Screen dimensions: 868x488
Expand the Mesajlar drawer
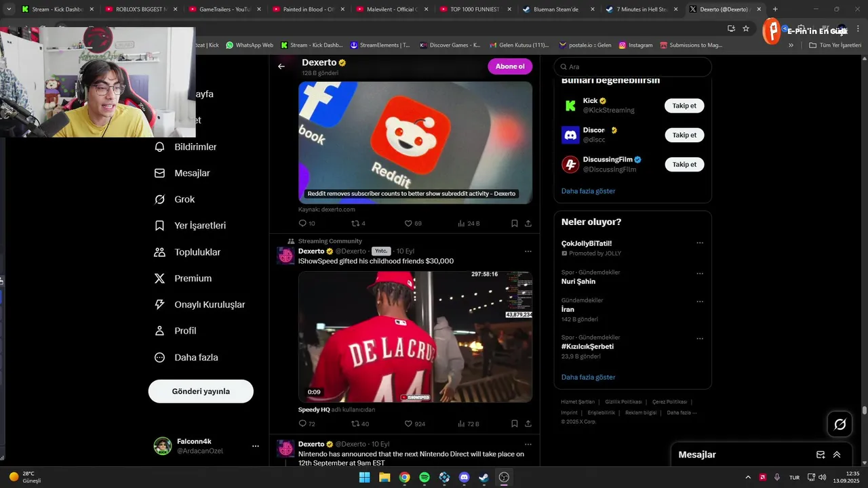tap(837, 455)
